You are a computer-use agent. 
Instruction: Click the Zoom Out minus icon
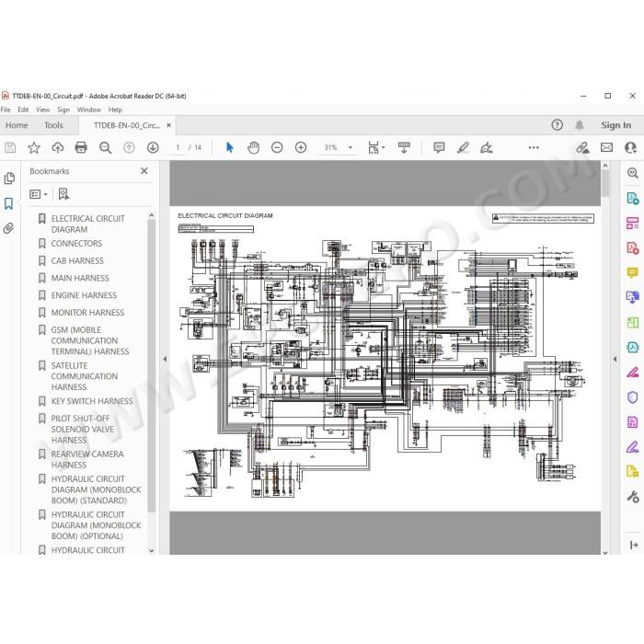point(277,147)
